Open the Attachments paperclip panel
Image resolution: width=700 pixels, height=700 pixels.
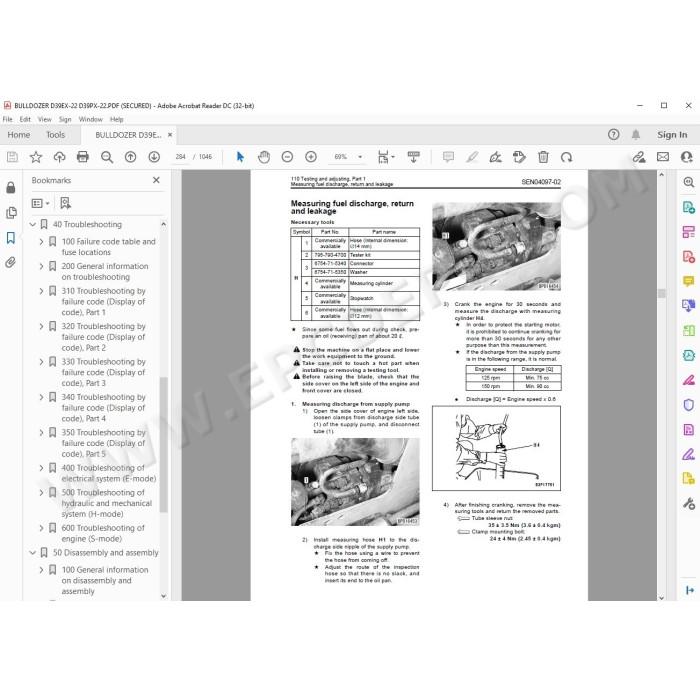(11, 262)
